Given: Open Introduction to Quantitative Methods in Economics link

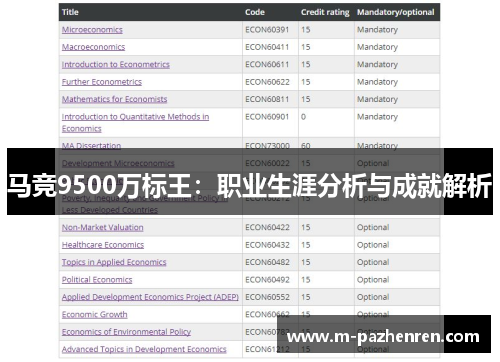Looking at the screenshot, I should [135, 122].
